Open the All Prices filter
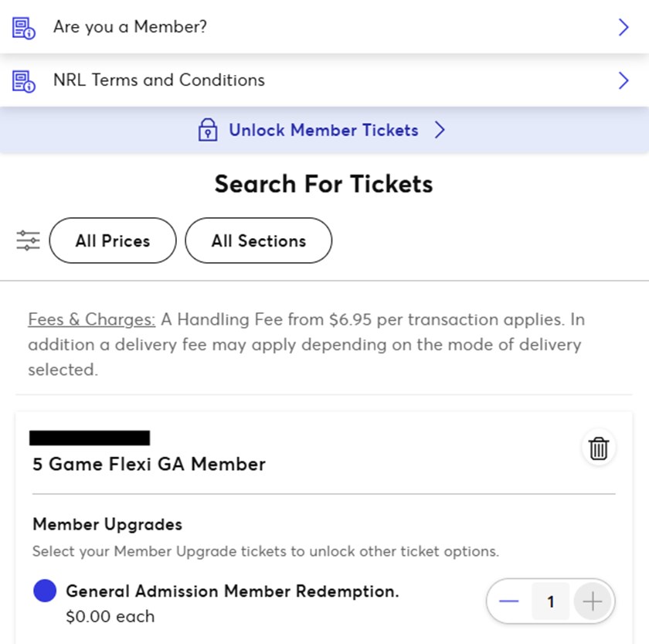The width and height of the screenshot is (649, 644). click(x=113, y=241)
